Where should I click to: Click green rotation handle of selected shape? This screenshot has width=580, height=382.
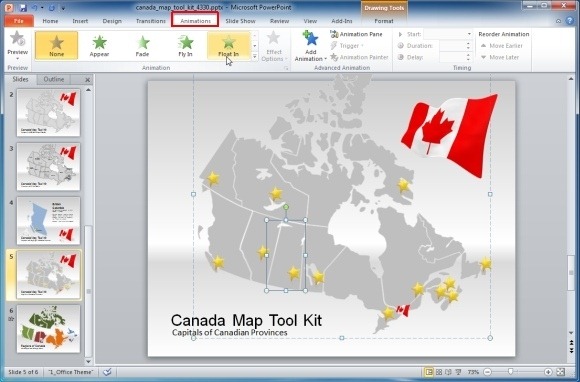click(x=286, y=207)
